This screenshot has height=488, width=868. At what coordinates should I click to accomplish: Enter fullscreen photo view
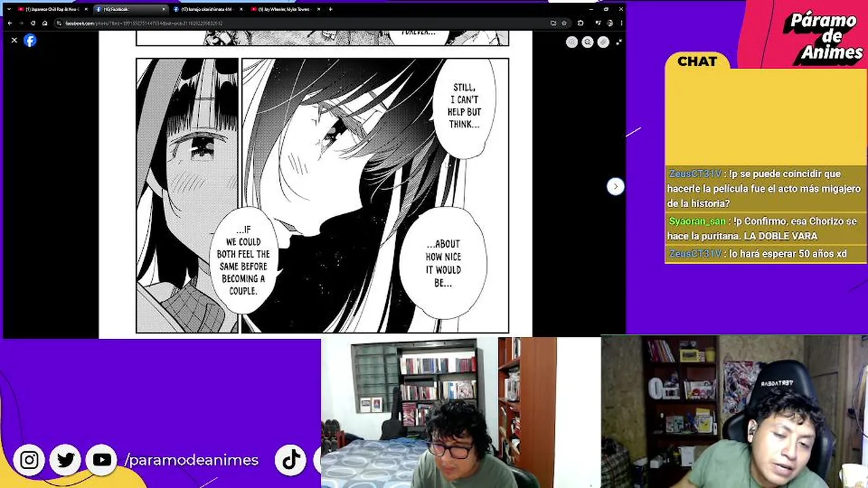tap(618, 42)
